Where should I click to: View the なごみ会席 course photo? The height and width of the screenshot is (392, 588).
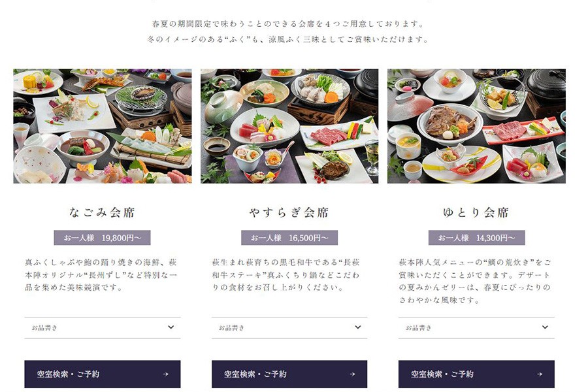[x=103, y=126]
